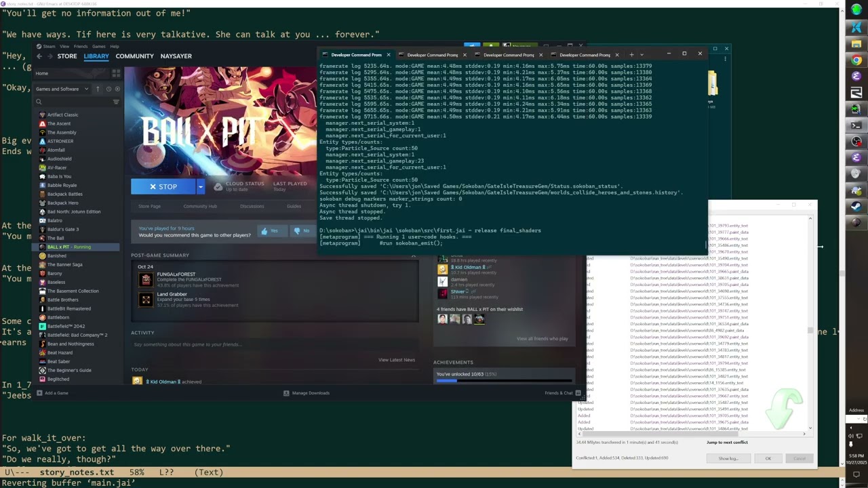Select Balatro in the game list
Viewport: 868px width, 488px height.
click(x=55, y=220)
